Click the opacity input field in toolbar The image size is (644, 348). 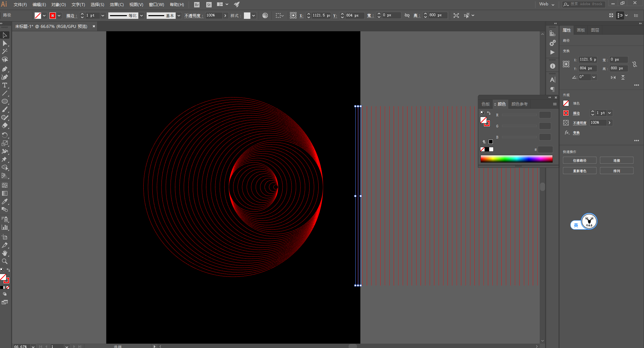[214, 15]
